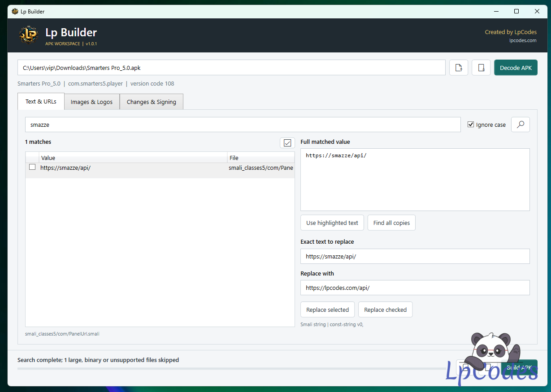Click the Decode APK button
The height and width of the screenshot is (392, 551).
[516, 68]
